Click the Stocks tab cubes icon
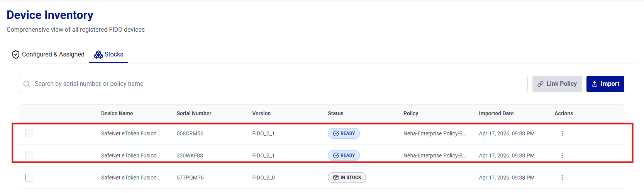Viewport: 644px width, 193px height. point(98,55)
